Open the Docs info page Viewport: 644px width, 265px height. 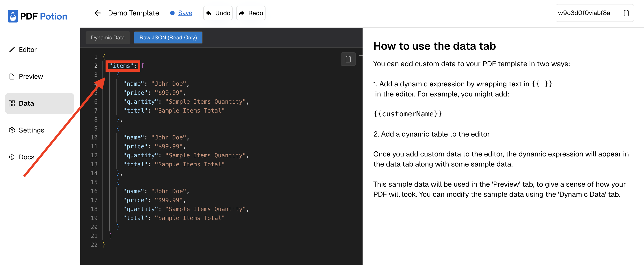tap(26, 157)
